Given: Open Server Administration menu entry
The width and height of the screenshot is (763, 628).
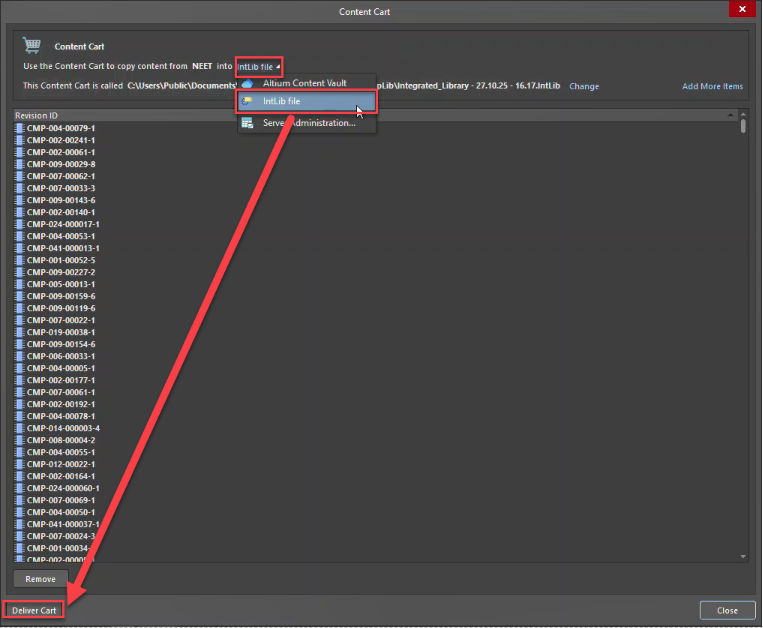Looking at the screenshot, I should point(307,123).
